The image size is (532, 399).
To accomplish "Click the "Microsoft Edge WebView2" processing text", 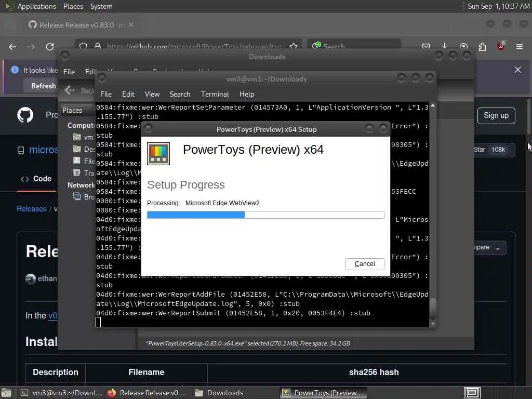I will point(222,203).
